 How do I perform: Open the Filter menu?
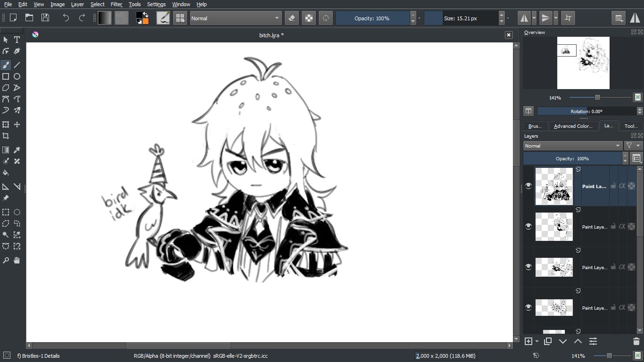[x=116, y=4]
